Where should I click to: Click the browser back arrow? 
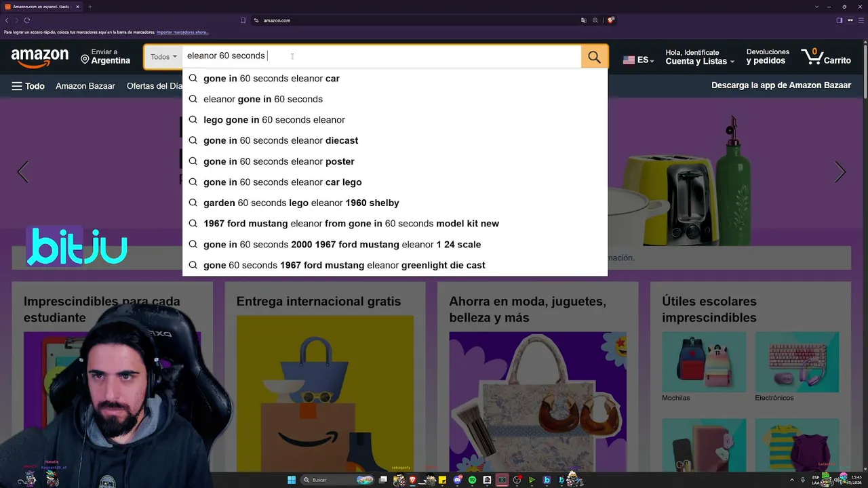[7, 20]
